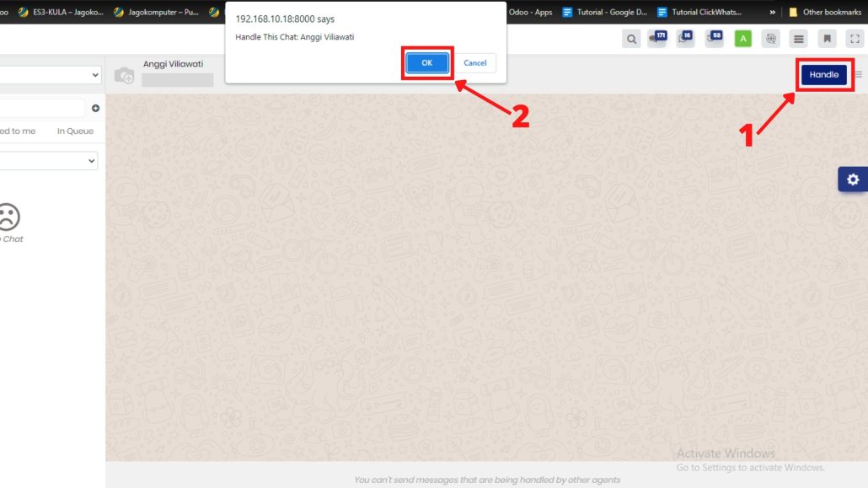The image size is (868, 488).
Task: Click the bookmark icon in toolbar
Action: [827, 39]
